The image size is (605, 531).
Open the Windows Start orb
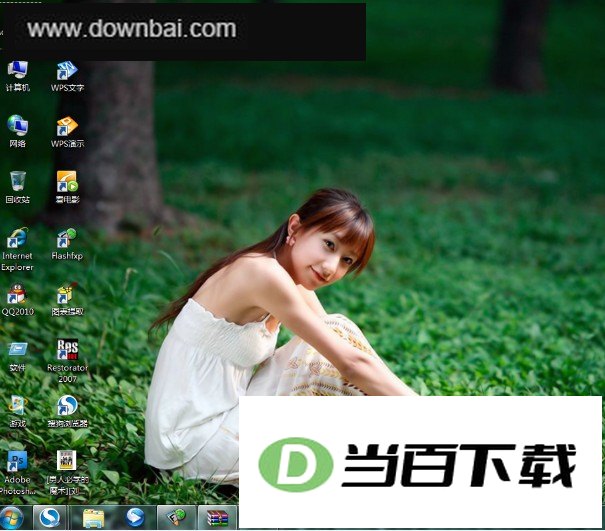[x=12, y=517]
